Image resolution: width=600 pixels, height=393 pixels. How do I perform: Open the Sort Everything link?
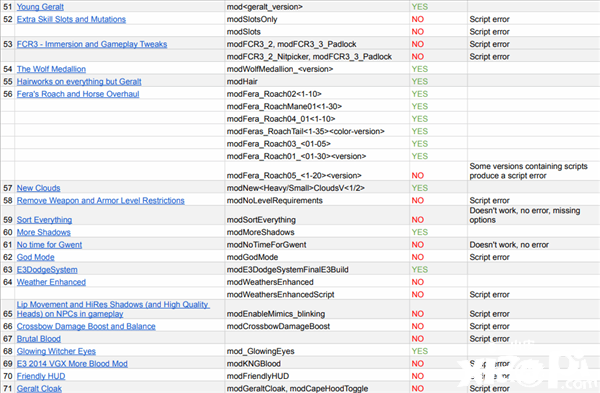(44, 220)
